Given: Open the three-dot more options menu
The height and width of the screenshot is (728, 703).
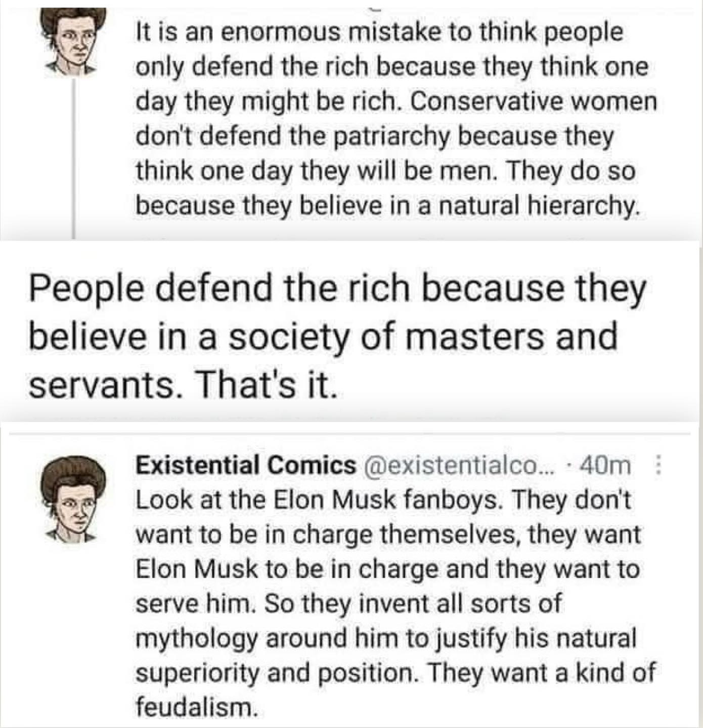Looking at the screenshot, I should pos(658,466).
